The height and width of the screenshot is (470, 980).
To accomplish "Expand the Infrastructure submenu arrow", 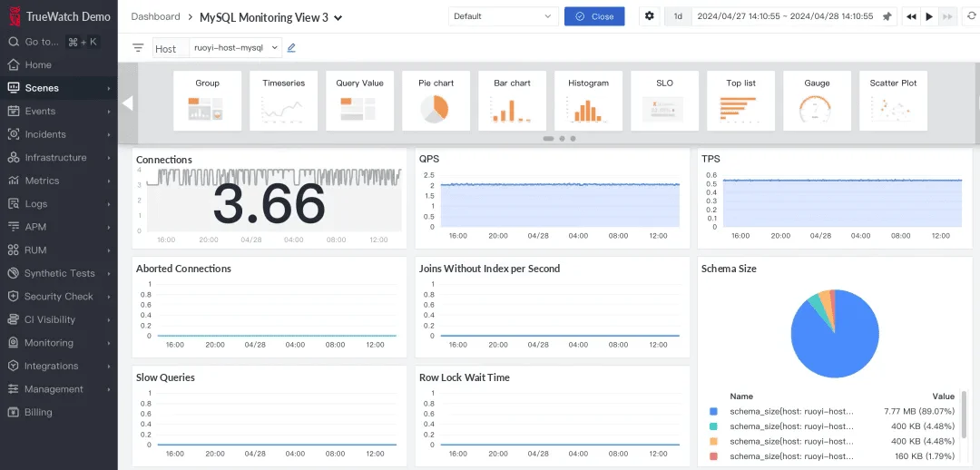I will click(x=109, y=158).
